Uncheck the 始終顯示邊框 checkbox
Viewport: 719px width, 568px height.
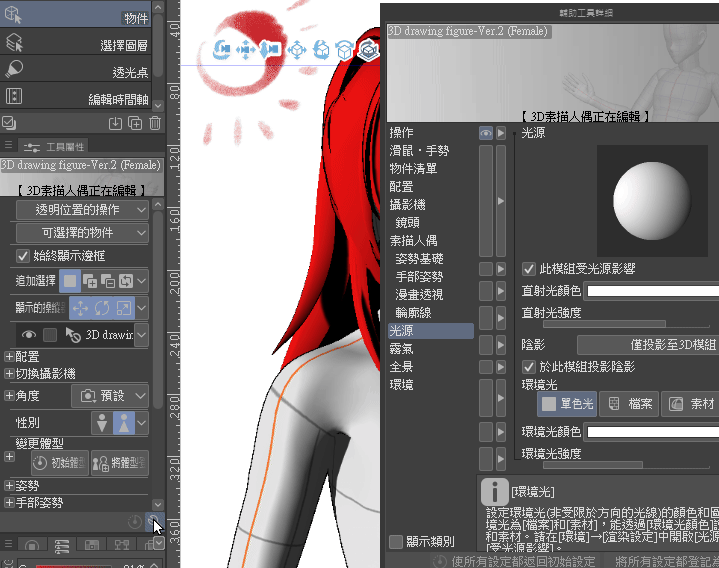22,256
